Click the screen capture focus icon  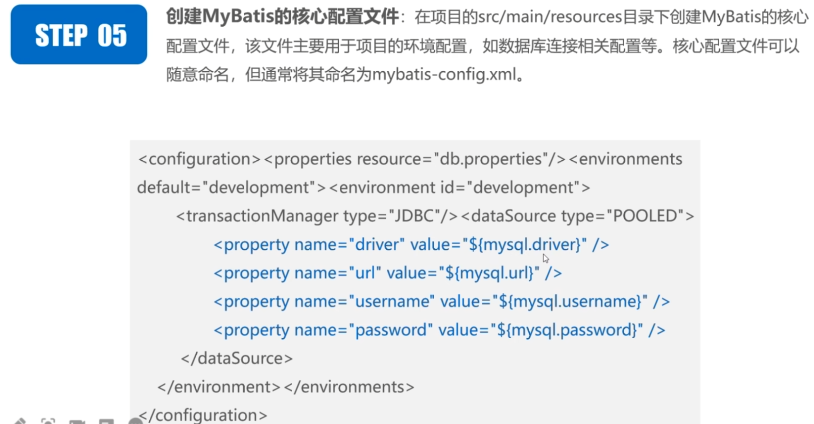[x=48, y=420]
